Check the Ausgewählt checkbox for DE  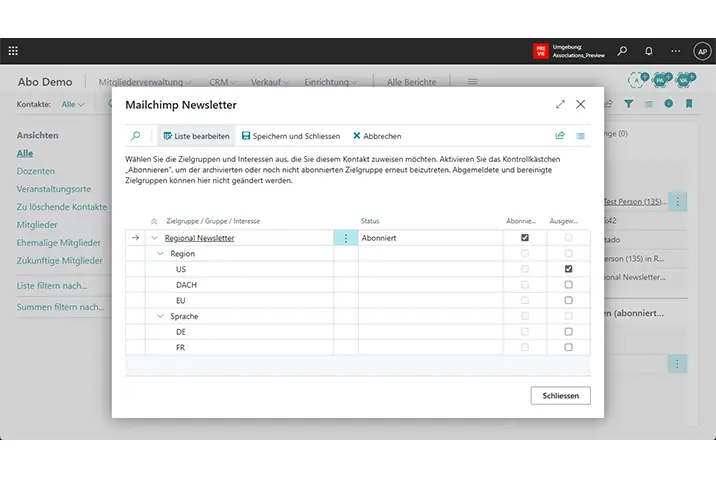point(569,331)
